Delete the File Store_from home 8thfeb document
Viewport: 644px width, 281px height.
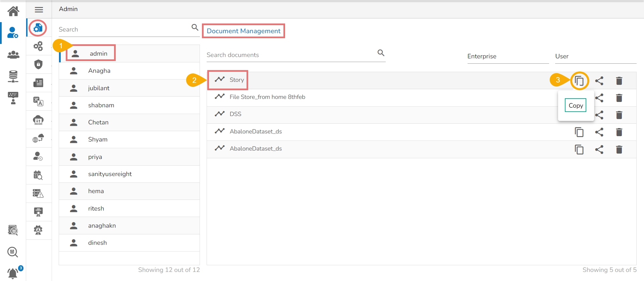tap(619, 98)
